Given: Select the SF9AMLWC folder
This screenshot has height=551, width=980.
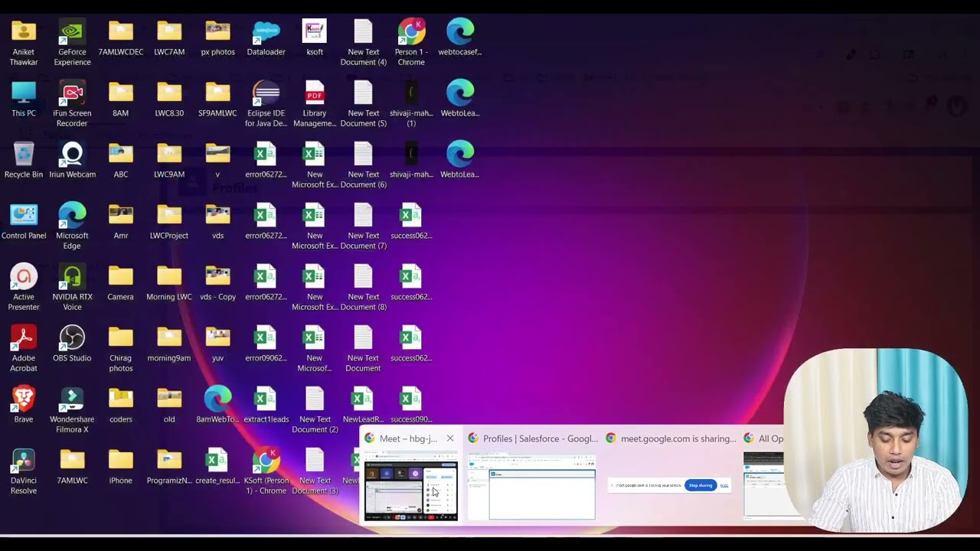Looking at the screenshot, I should 217,99.
